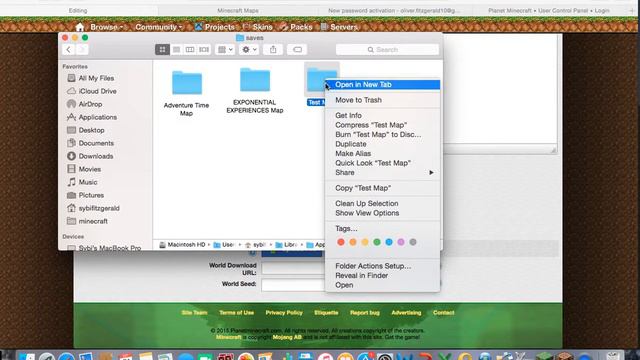Apply the purple tag color

pos(401,242)
